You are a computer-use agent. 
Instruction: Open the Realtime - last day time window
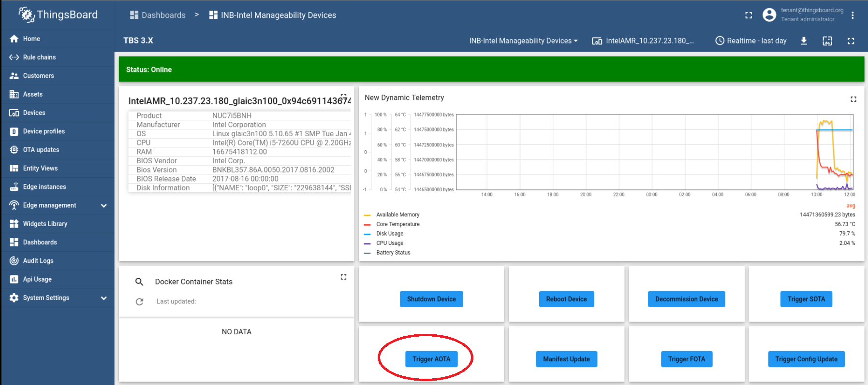pyautogui.click(x=751, y=41)
